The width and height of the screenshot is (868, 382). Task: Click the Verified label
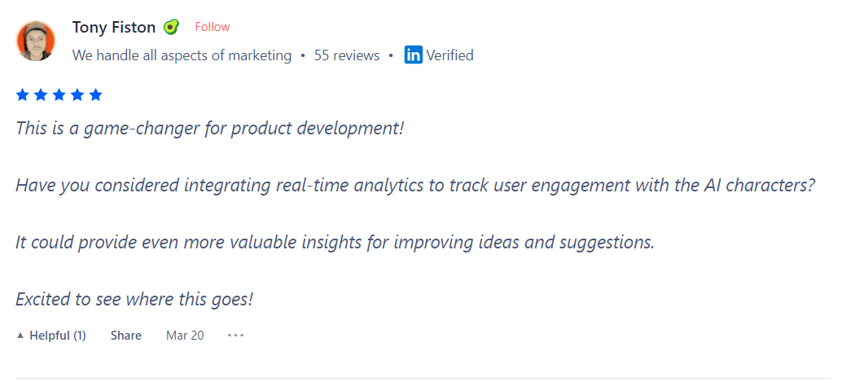pos(449,55)
